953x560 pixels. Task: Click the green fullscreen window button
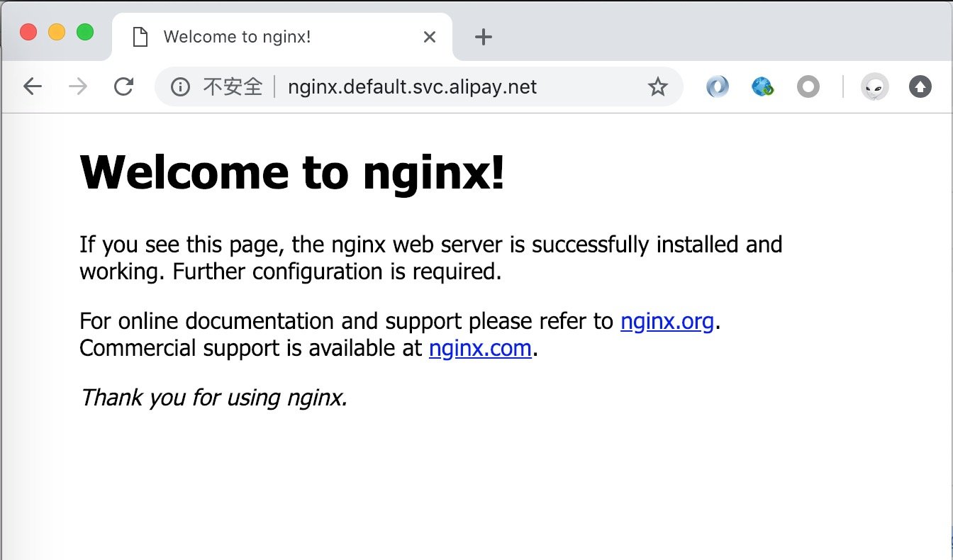click(85, 32)
